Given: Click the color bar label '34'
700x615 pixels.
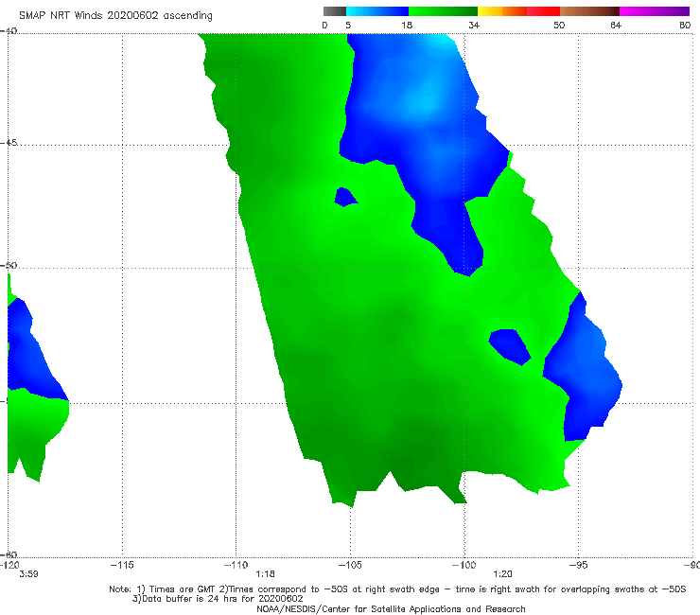Looking at the screenshot, I should tap(474, 25).
